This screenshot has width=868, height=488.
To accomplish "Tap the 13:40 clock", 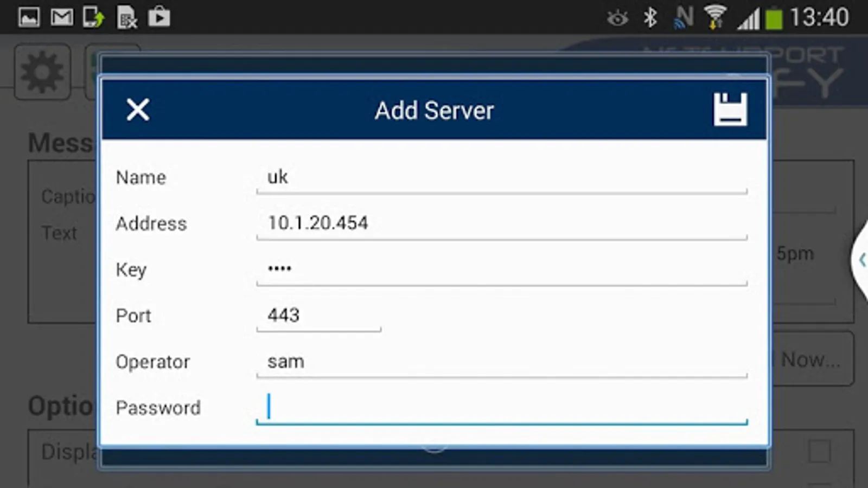I will point(819,18).
